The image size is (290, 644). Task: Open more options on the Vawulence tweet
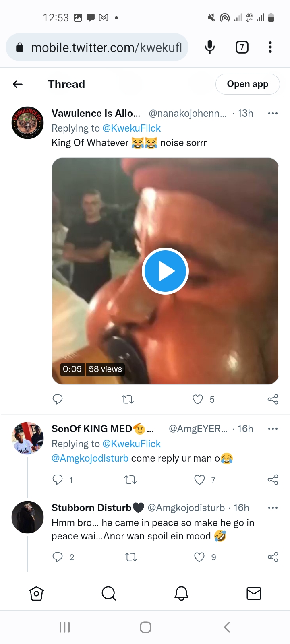click(273, 114)
